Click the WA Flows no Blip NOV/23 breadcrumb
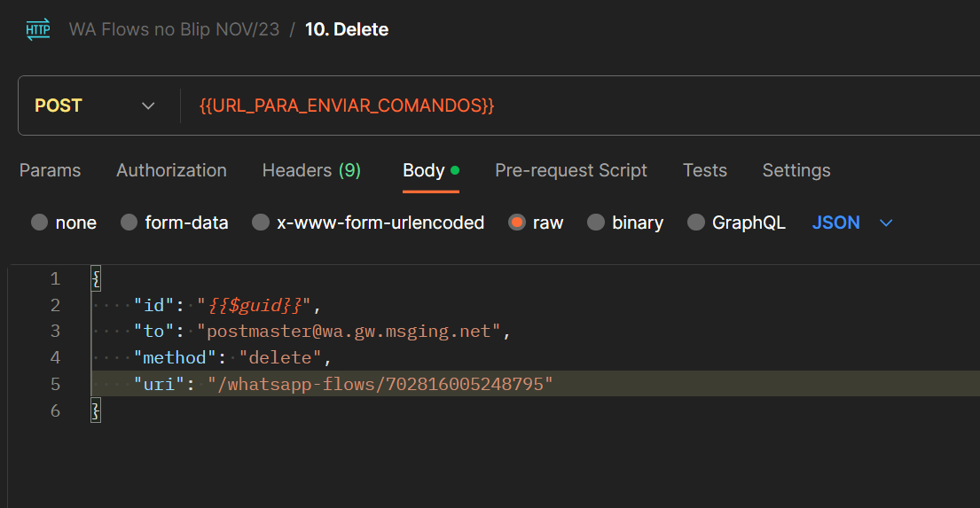Screen dimensions: 980x508 [x=174, y=29]
